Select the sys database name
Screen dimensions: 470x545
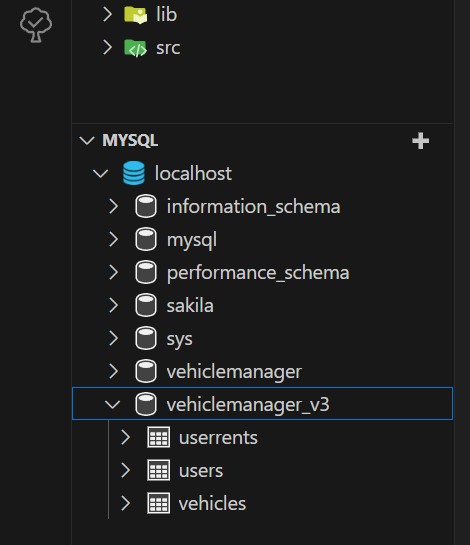point(179,340)
